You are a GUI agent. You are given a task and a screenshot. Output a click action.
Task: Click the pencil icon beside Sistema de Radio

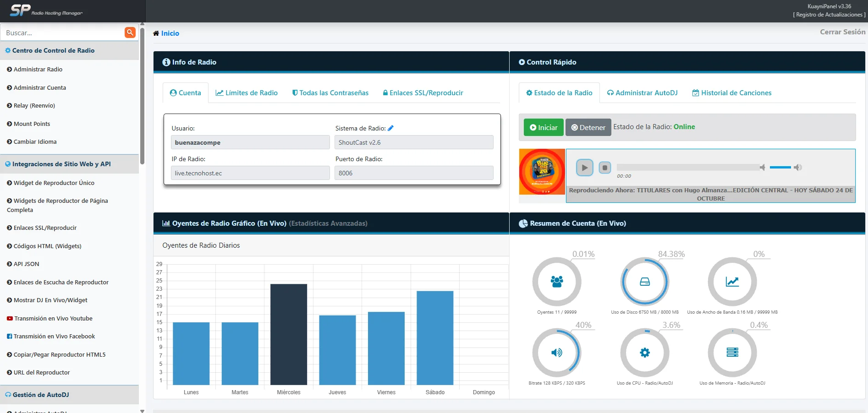tap(390, 128)
